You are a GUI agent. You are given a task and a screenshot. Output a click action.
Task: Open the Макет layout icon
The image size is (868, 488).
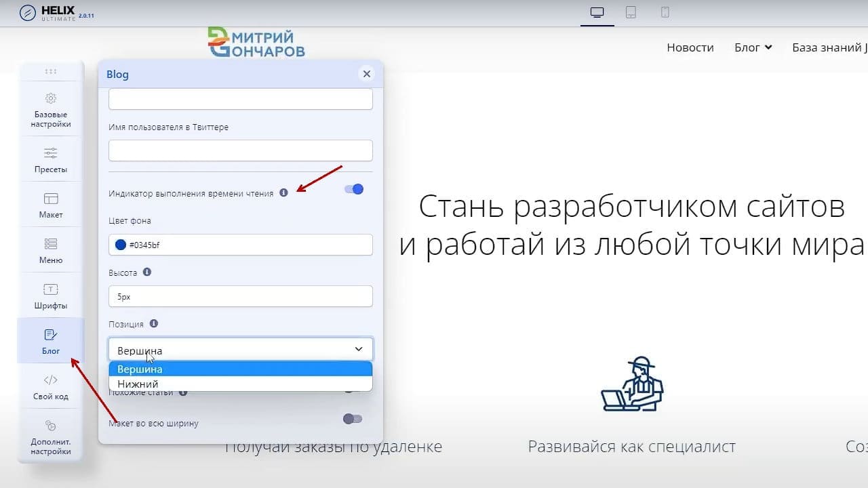(x=51, y=199)
